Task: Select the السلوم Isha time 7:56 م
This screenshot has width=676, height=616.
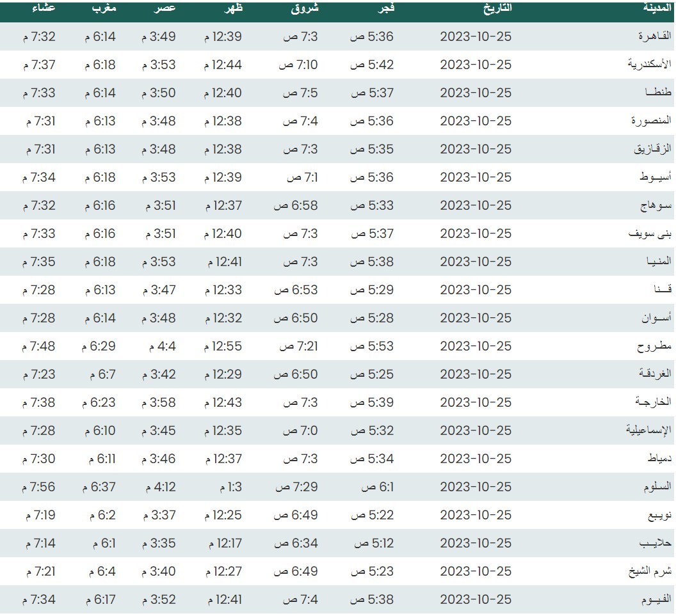Action: (x=39, y=487)
